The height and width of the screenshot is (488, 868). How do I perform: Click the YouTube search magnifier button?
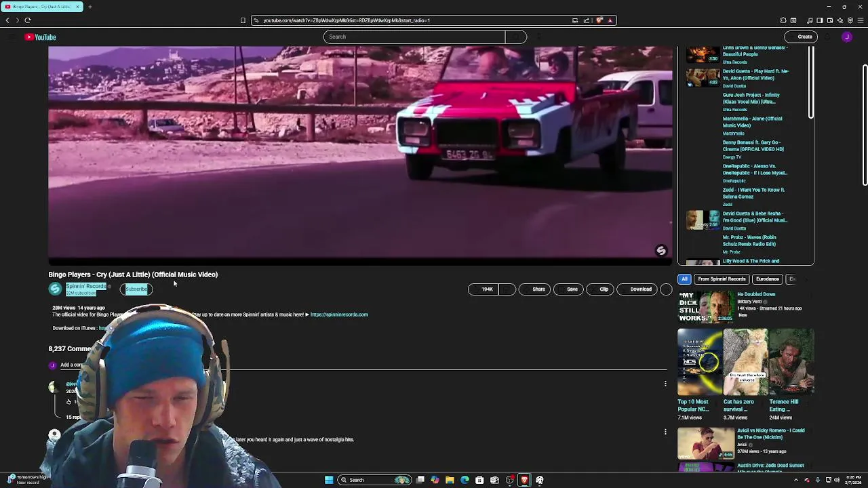point(516,37)
